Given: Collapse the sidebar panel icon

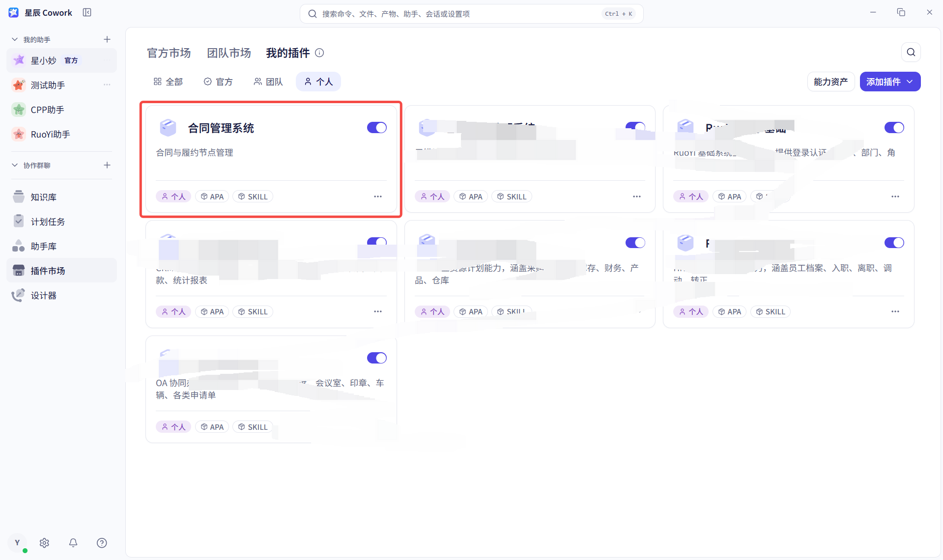Looking at the screenshot, I should (87, 12).
